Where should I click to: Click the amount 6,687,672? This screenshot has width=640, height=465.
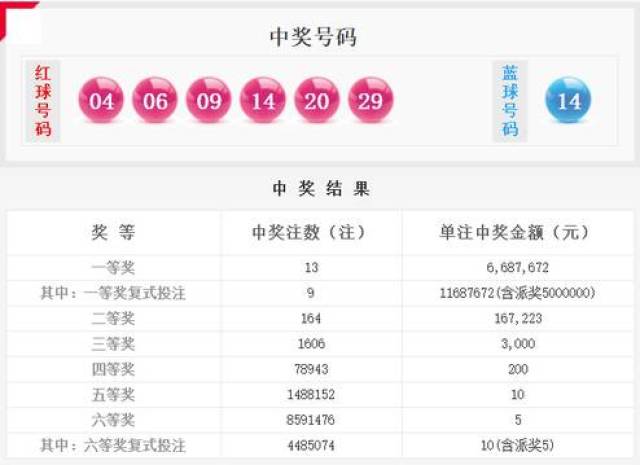pos(518,267)
